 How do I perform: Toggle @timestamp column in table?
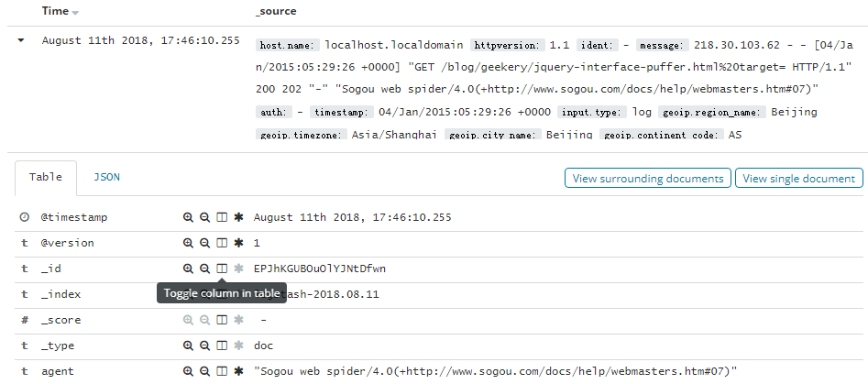tap(222, 217)
